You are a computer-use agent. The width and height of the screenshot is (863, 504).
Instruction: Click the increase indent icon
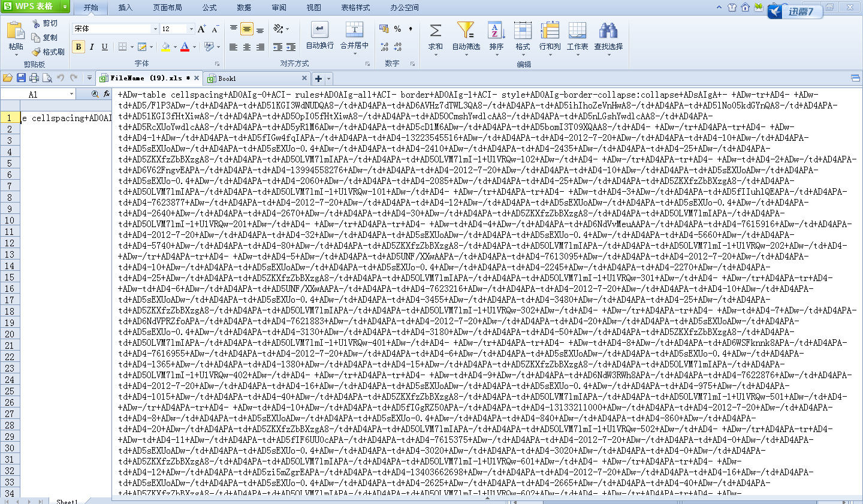[291, 47]
